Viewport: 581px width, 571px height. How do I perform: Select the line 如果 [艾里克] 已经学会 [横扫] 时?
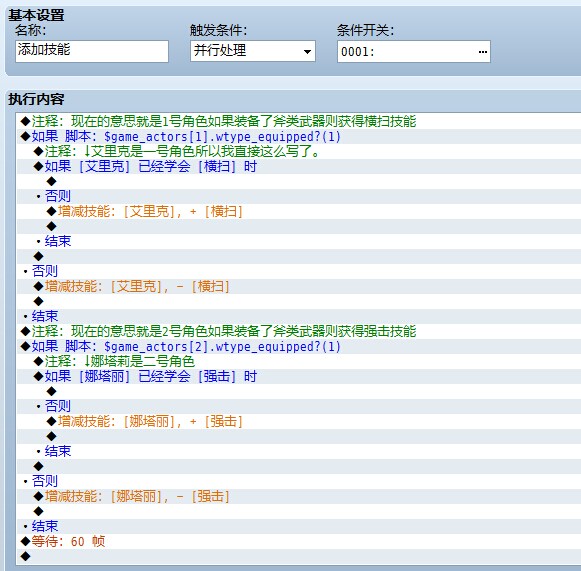299,166
